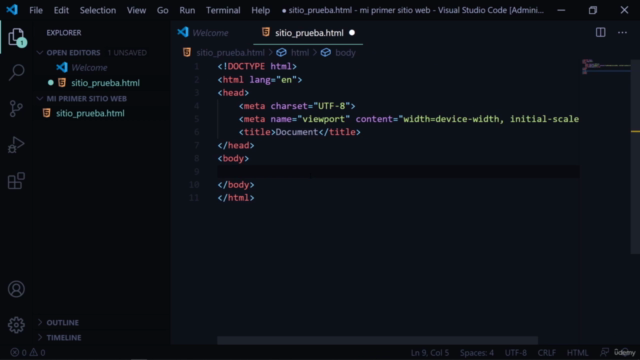
Task: Click the opening <head> tag
Action: coord(233,93)
